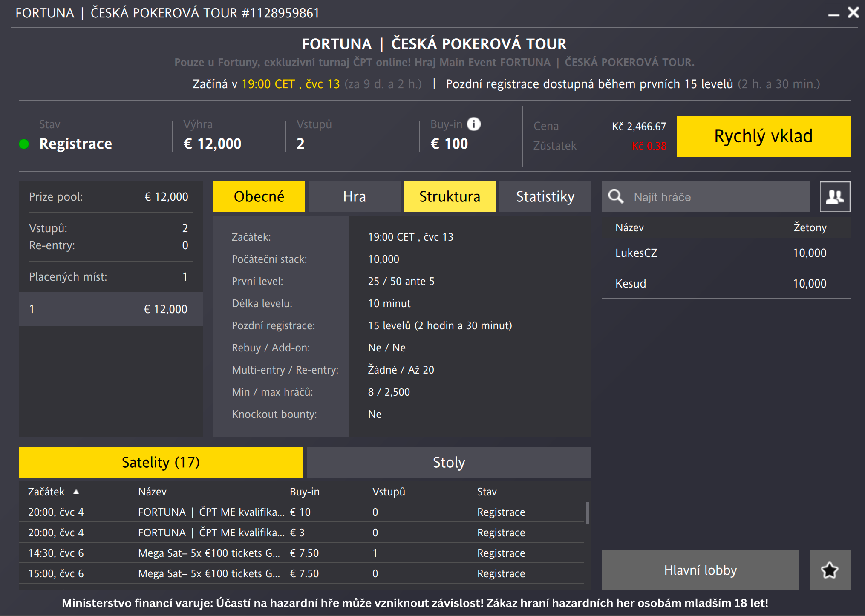Select the Struktura tab
The image size is (865, 616).
(x=449, y=197)
